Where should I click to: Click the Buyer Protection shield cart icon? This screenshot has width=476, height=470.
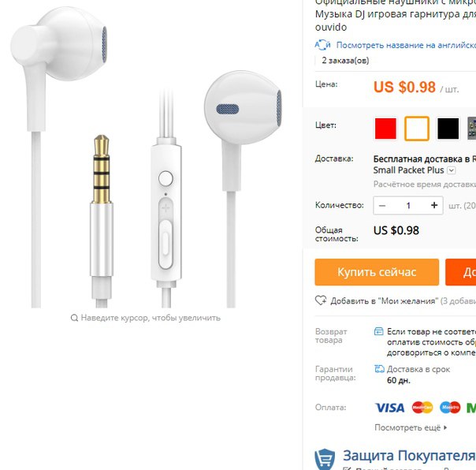coord(325,459)
